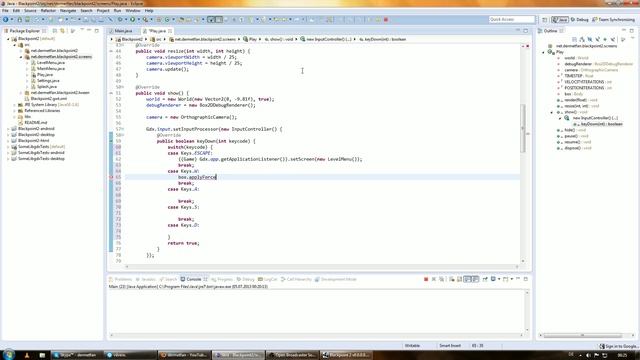Image resolution: width=640 pixels, height=360 pixels.
Task: Expand the Blackpoint2-android project
Action: click(8, 129)
